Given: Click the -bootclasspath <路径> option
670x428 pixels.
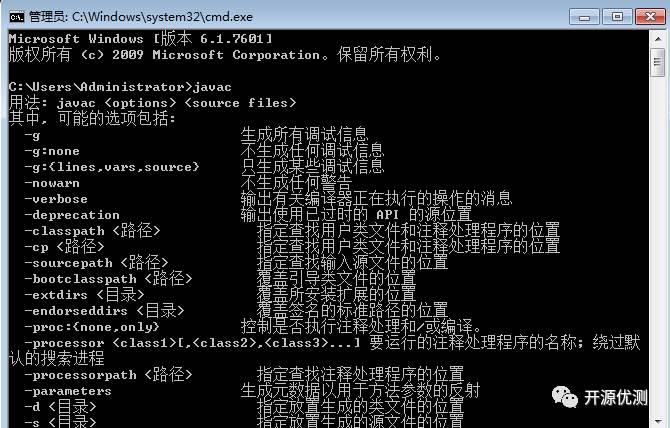Looking at the screenshot, I should [109, 278].
